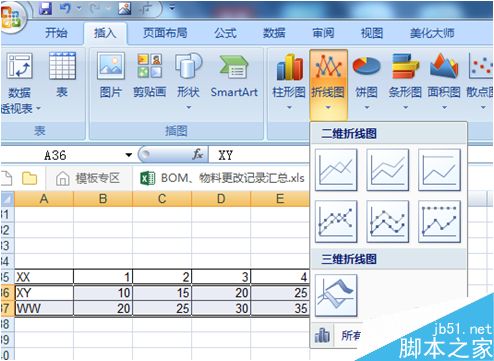Expand the Name Box dropdown arrow
Image resolution: width=494 pixels, height=361 pixels.
[129, 155]
